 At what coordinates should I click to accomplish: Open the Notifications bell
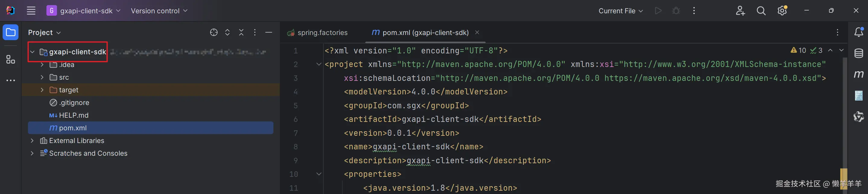[859, 32]
